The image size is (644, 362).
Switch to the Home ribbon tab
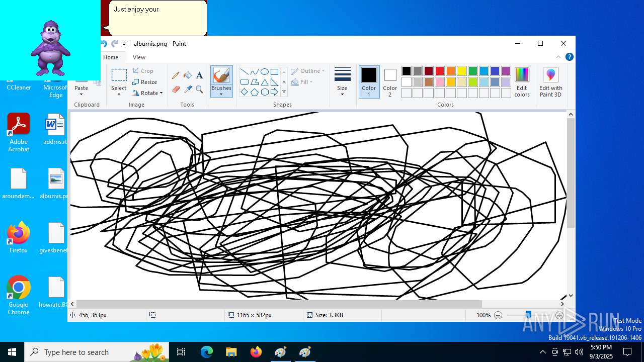(x=111, y=57)
